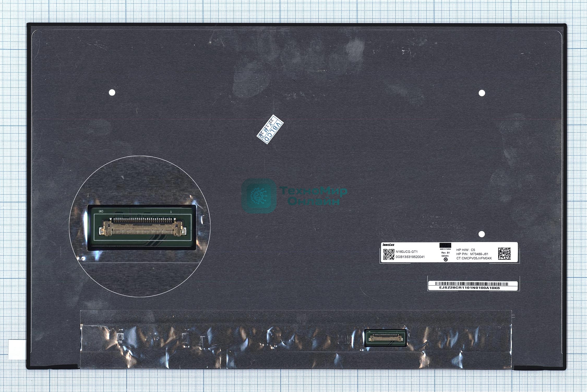Click the small connector at bottom right
The width and height of the screenshot is (587, 392).
tap(385, 338)
